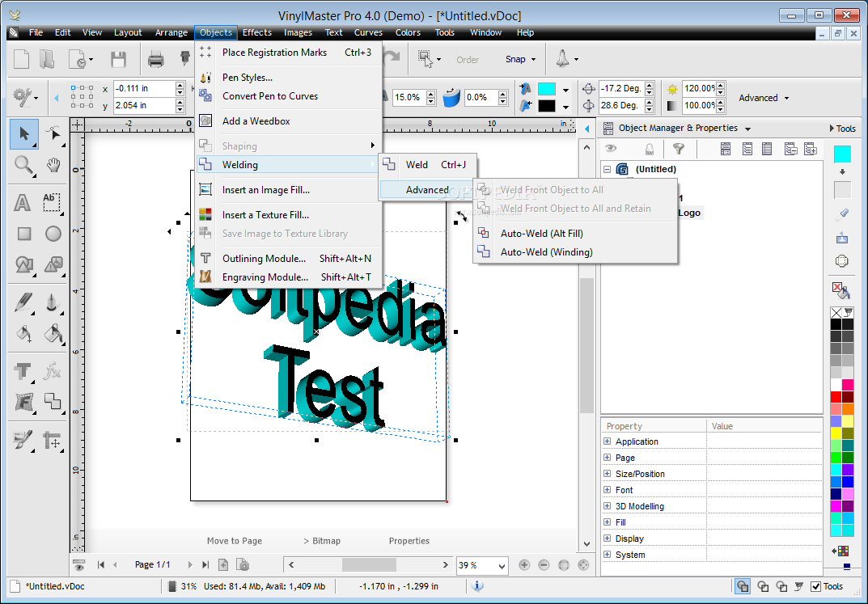868x604 pixels.
Task: Select the Zoom magnifier tool
Action: point(23,166)
